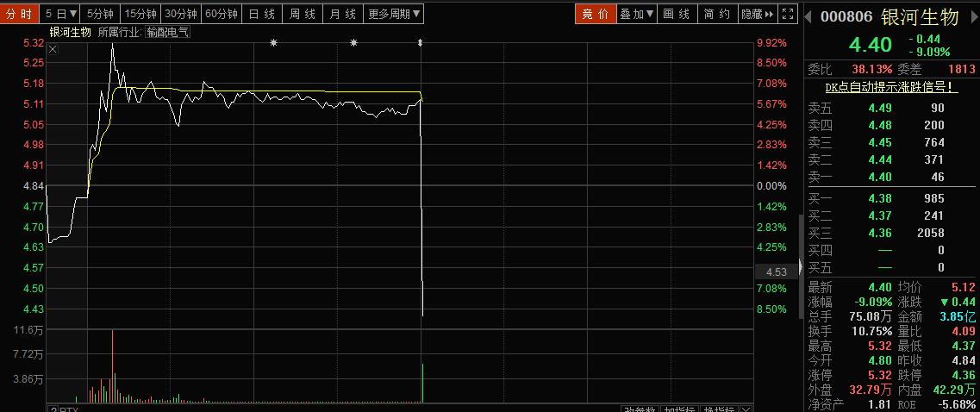Switch to 周线 weekly chart
The height and width of the screenshot is (412, 980).
click(x=303, y=14)
